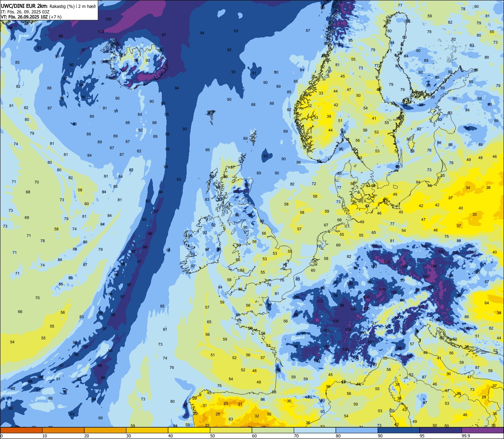Click the humidity value '25' over northwest Spain

click(x=218, y=414)
